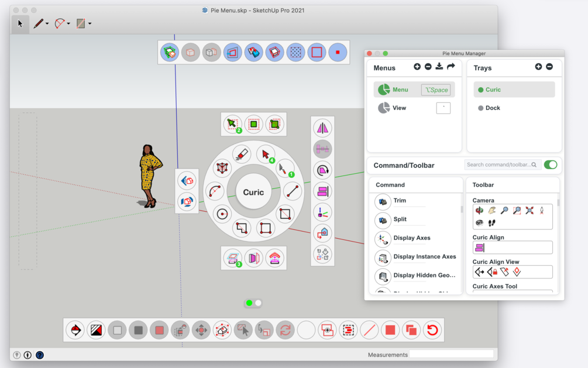Viewport: 588px width, 368px height.
Task: Select the two-point Arc tool in pie
Action: (215, 191)
